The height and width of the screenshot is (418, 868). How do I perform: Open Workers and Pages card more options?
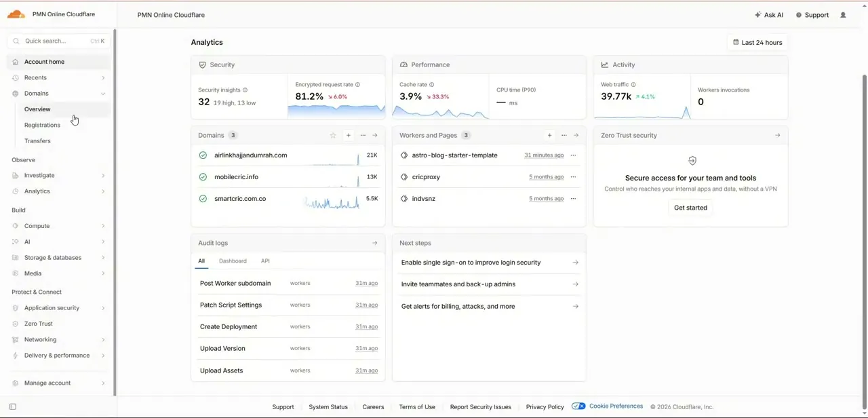coord(564,135)
